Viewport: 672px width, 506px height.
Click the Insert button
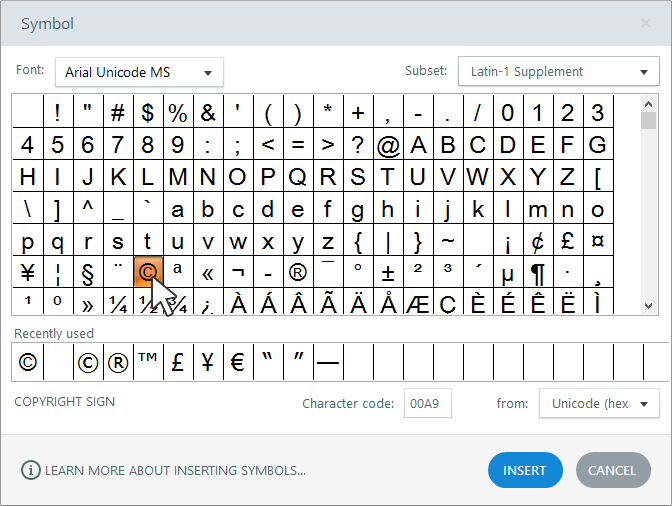click(525, 470)
